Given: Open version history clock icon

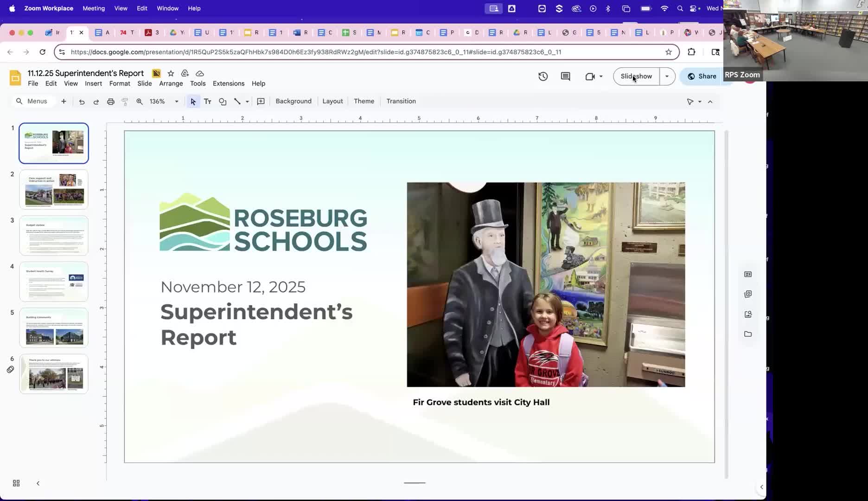Looking at the screenshot, I should (543, 77).
